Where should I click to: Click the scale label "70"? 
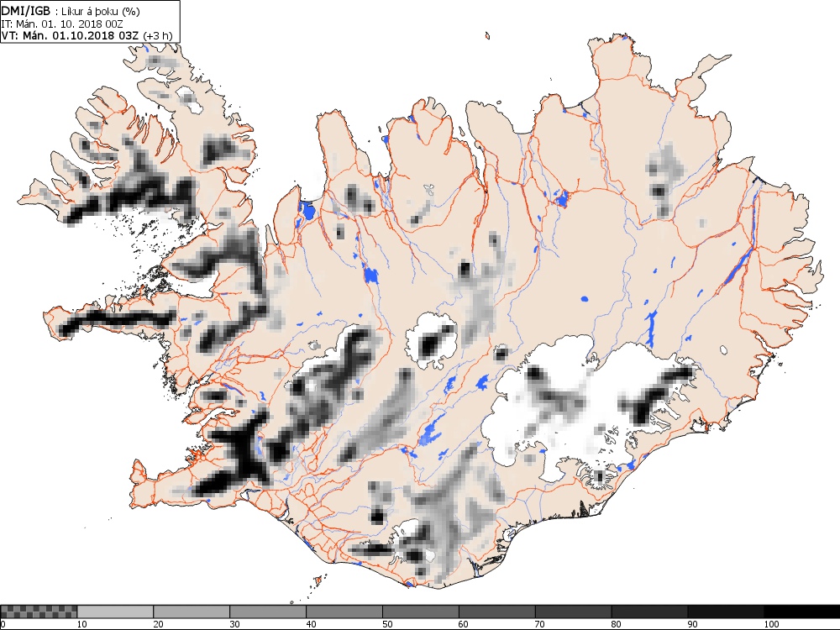tap(540, 624)
